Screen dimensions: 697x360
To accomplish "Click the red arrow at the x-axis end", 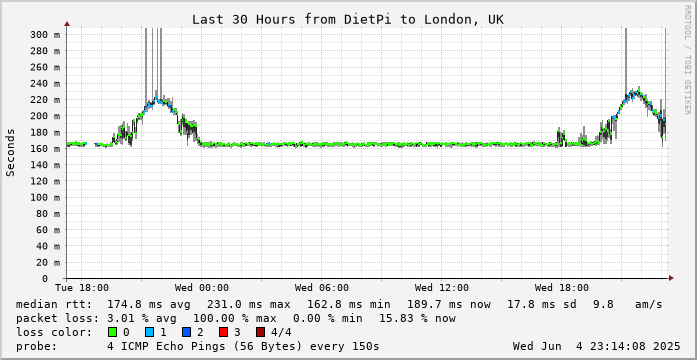I will click(671, 278).
